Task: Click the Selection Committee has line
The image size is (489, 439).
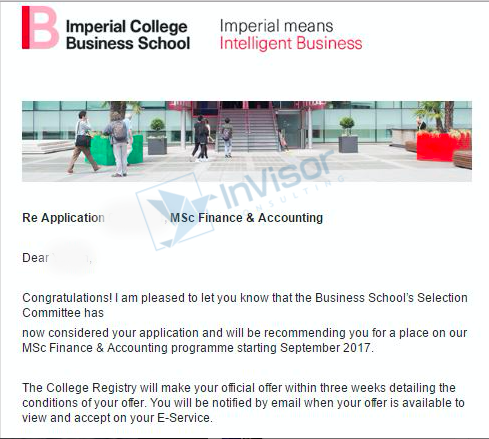Action: pyautogui.click(x=63, y=313)
